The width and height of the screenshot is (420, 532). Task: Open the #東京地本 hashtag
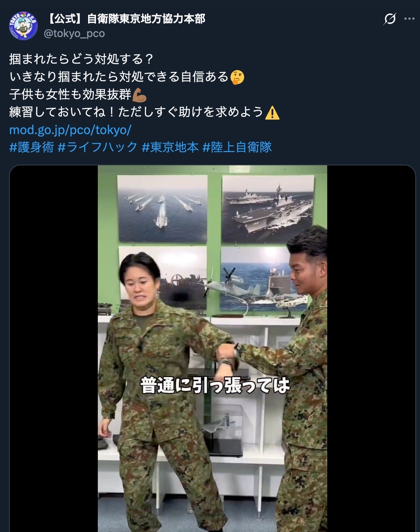tap(170, 147)
